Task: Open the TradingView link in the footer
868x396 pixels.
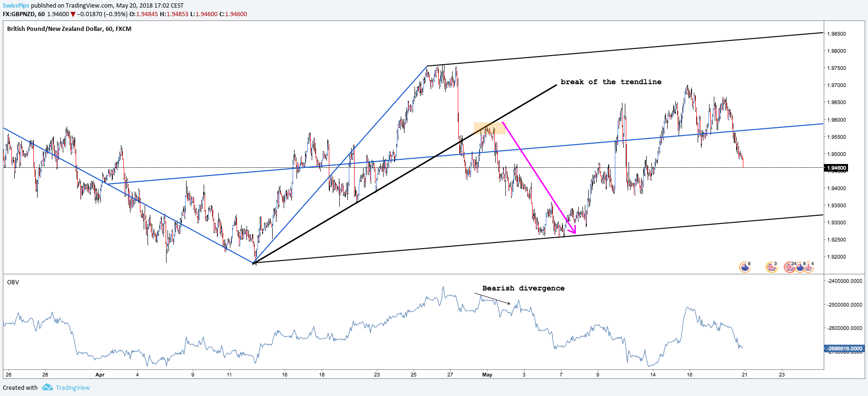Action: coord(73,387)
